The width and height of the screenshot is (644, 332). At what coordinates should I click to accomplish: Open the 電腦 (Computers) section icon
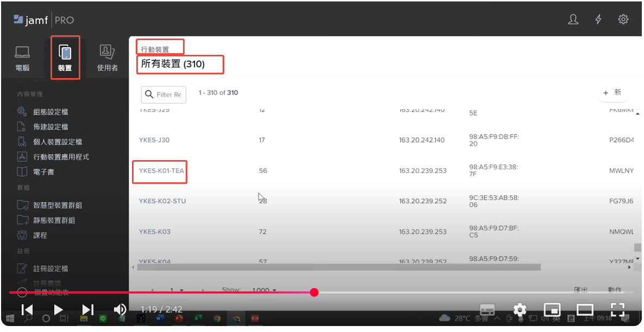(x=22, y=58)
